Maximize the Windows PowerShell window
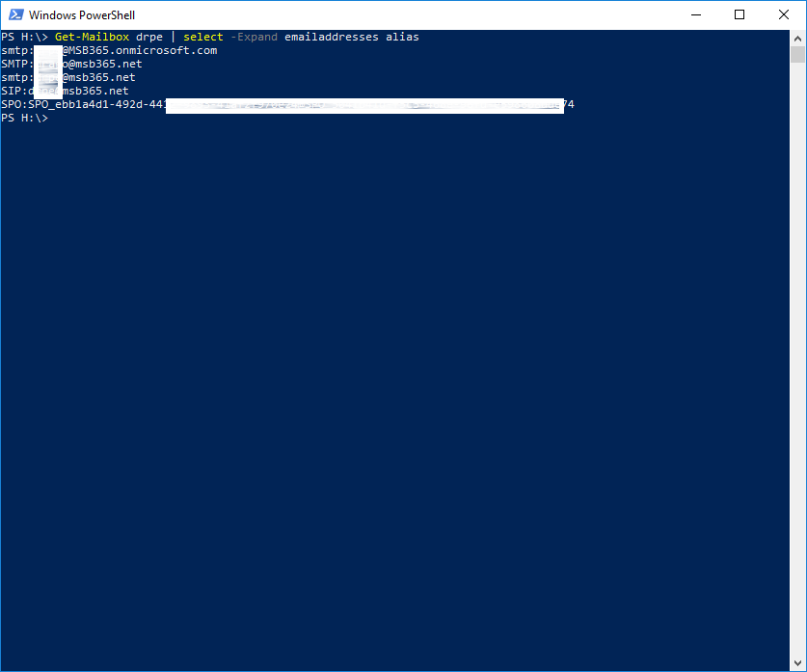Image resolution: width=807 pixels, height=672 pixels. pyautogui.click(x=740, y=14)
